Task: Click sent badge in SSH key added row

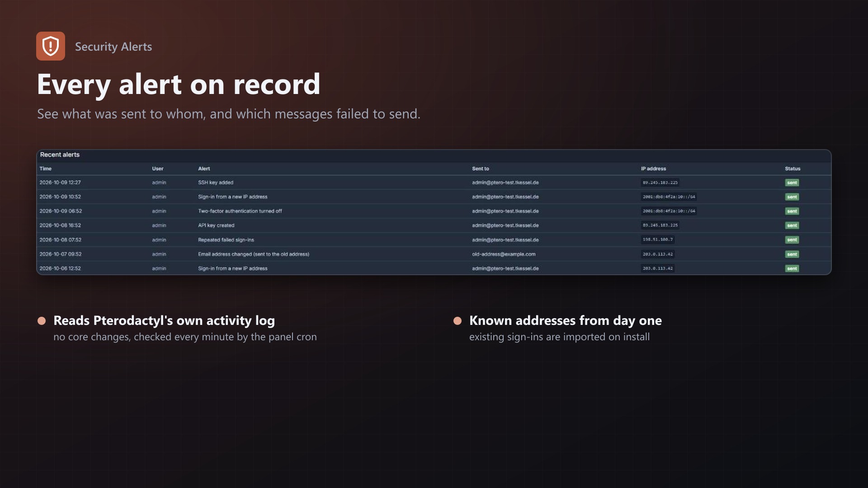Action: (x=792, y=183)
